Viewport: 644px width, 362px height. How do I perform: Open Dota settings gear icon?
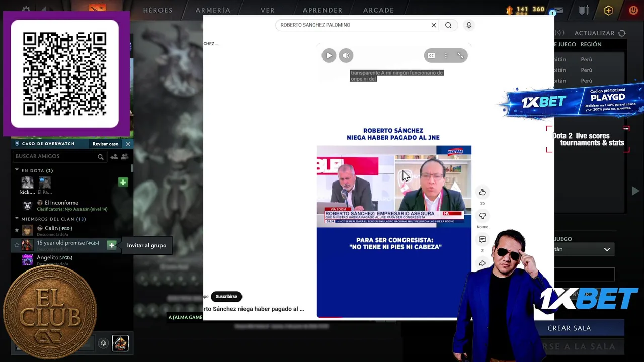[x=26, y=10]
